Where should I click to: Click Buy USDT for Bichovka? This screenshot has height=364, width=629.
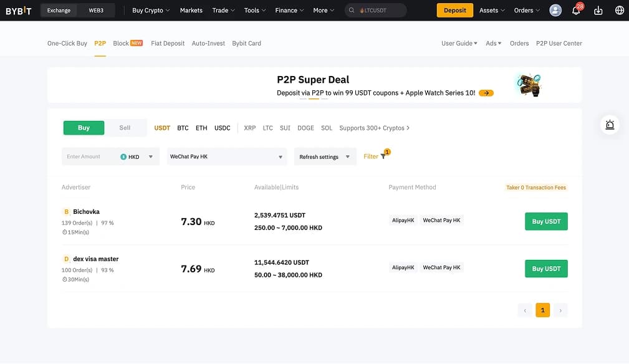(546, 221)
